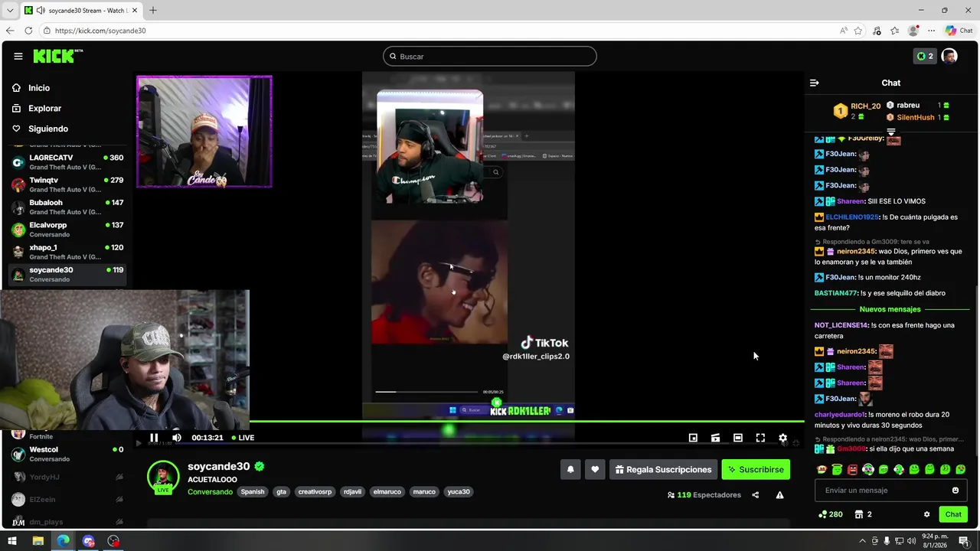
Task: Select the creativosrp tag
Action: tap(315, 492)
